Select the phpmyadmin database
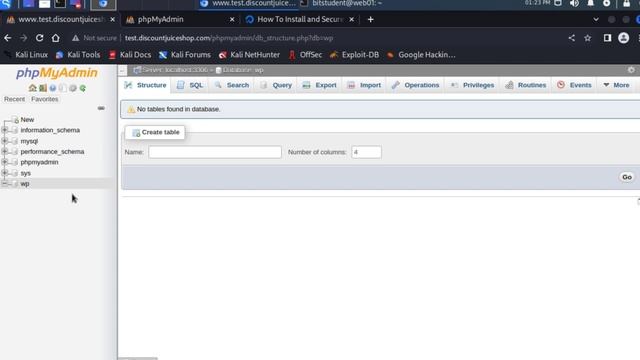 [39, 162]
